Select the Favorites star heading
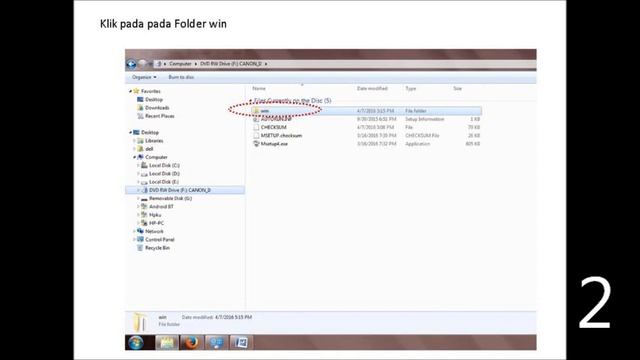The width and height of the screenshot is (640, 360). [x=151, y=91]
